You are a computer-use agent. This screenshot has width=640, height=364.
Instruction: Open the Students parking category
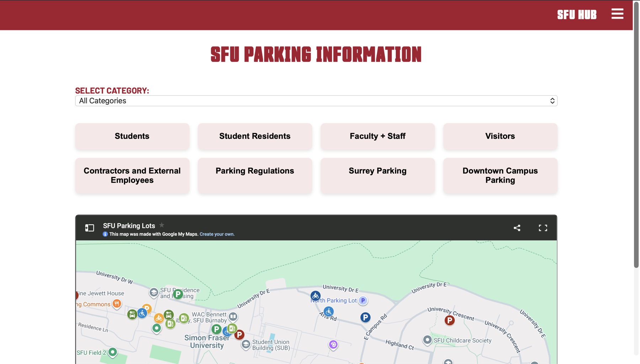(132, 136)
